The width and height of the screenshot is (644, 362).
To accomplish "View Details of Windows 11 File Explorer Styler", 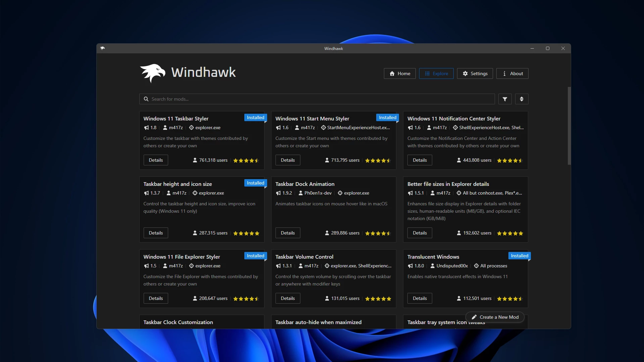I will 156,298.
